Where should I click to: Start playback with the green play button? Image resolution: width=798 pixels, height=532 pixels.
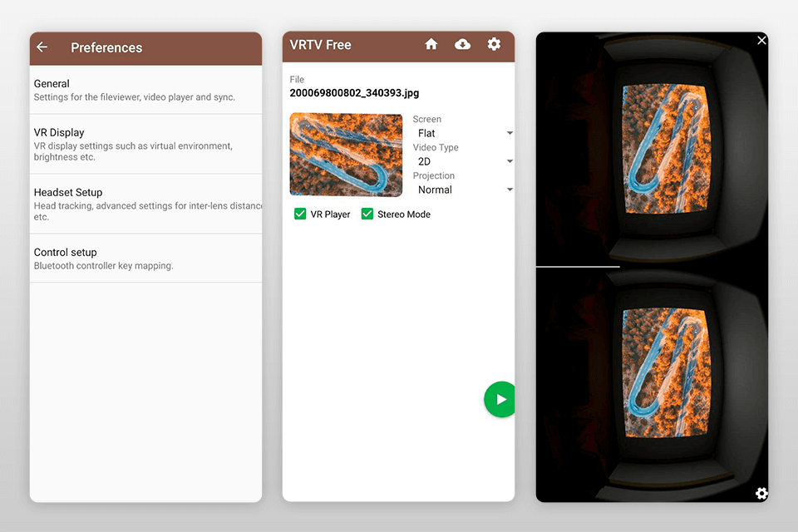pos(500,399)
